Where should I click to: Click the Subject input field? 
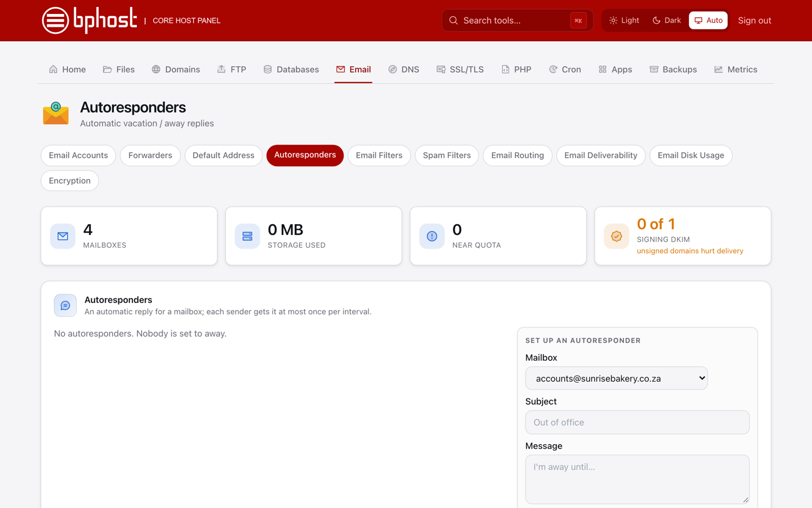[x=637, y=422]
